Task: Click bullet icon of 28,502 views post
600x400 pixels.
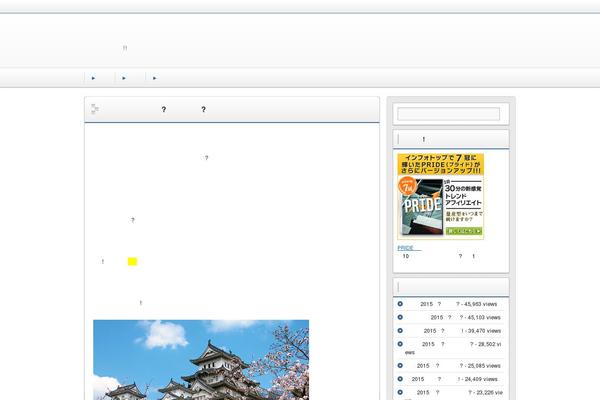Action: 400,344
